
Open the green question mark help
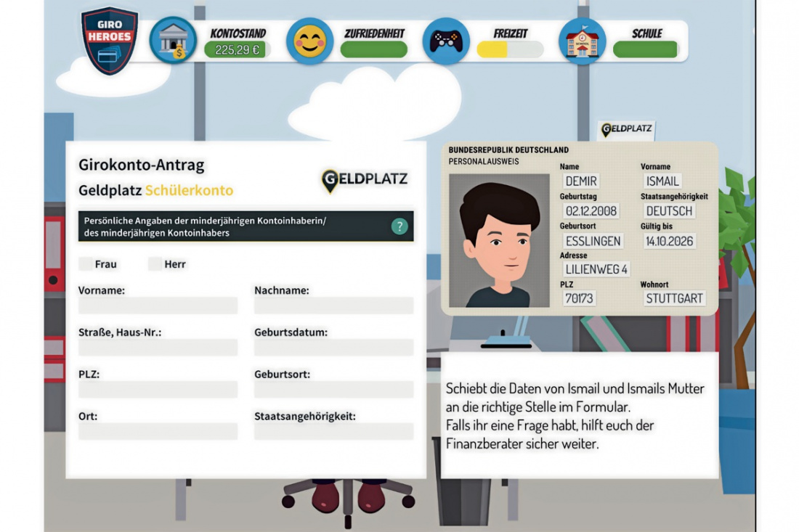click(x=399, y=226)
